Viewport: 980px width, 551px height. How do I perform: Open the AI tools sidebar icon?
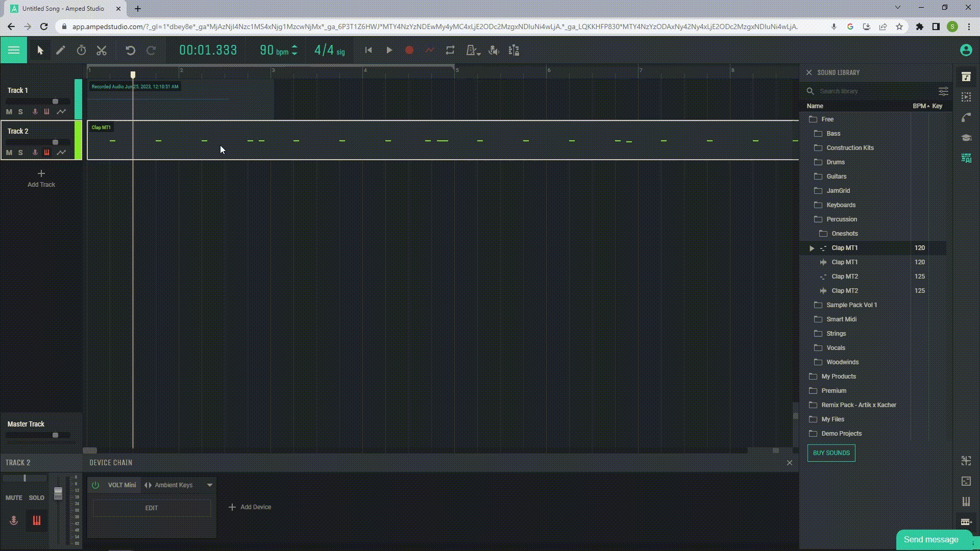click(x=966, y=158)
